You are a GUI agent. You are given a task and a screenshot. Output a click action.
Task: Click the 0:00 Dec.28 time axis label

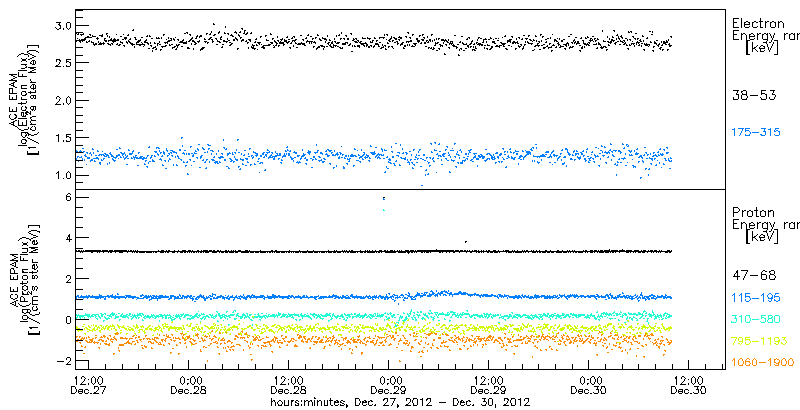(189, 385)
